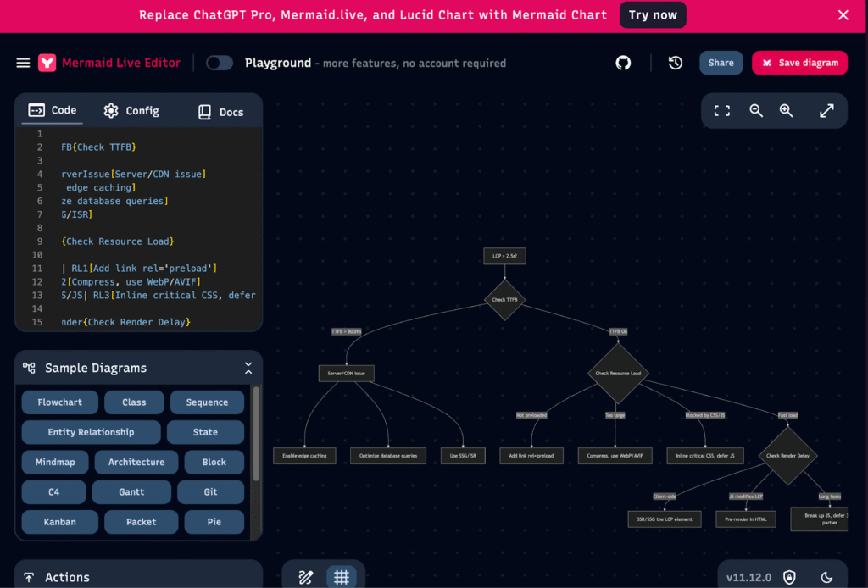Screen dimensions: 868x588
Task: Switch to the Code tab
Action: point(52,110)
